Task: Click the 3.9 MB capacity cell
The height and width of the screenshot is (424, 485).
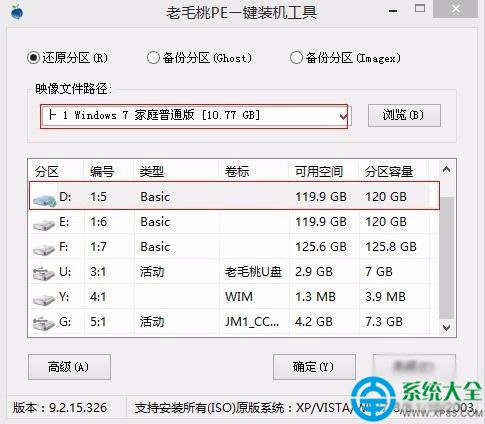Action: pos(386,297)
